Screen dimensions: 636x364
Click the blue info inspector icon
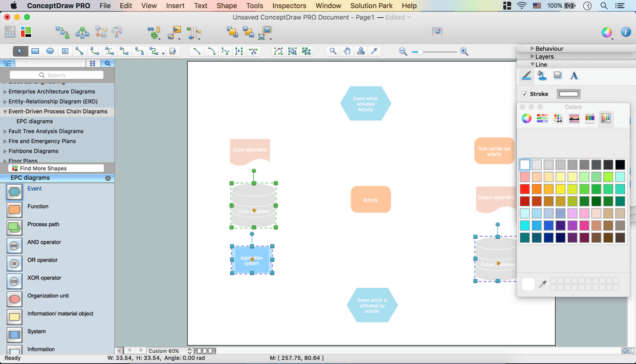(x=625, y=32)
